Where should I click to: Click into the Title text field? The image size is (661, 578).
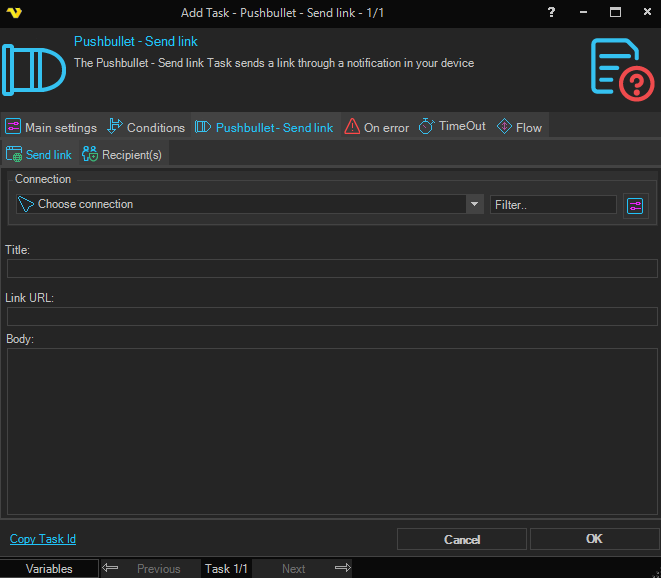pos(332,268)
